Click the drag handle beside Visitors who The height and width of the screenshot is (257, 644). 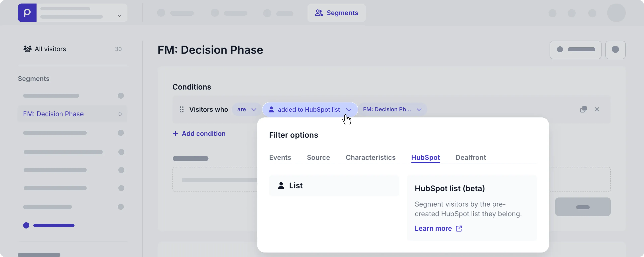182,109
